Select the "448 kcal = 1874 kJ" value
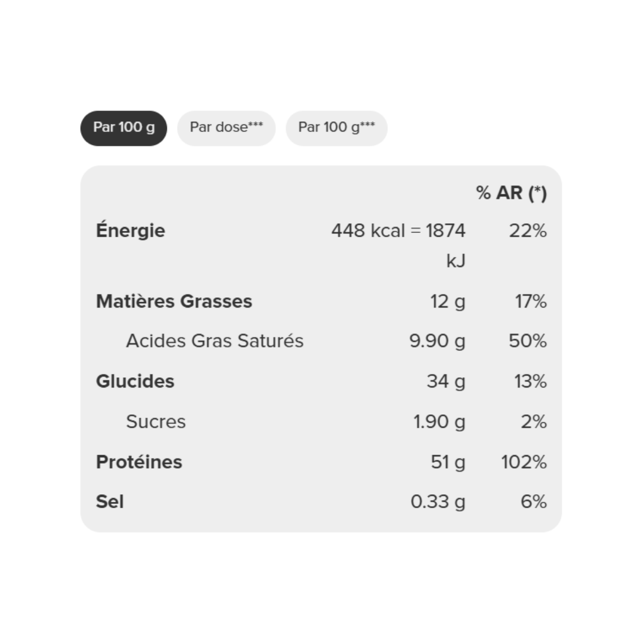 click(x=398, y=245)
